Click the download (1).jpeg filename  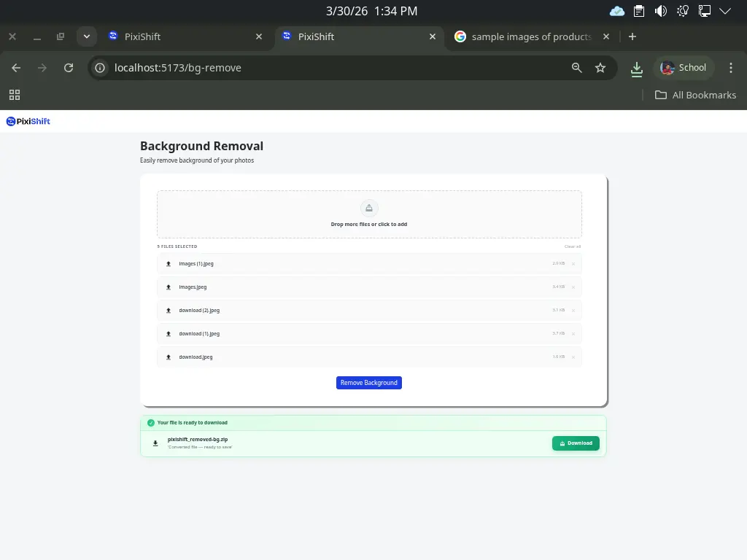(199, 334)
